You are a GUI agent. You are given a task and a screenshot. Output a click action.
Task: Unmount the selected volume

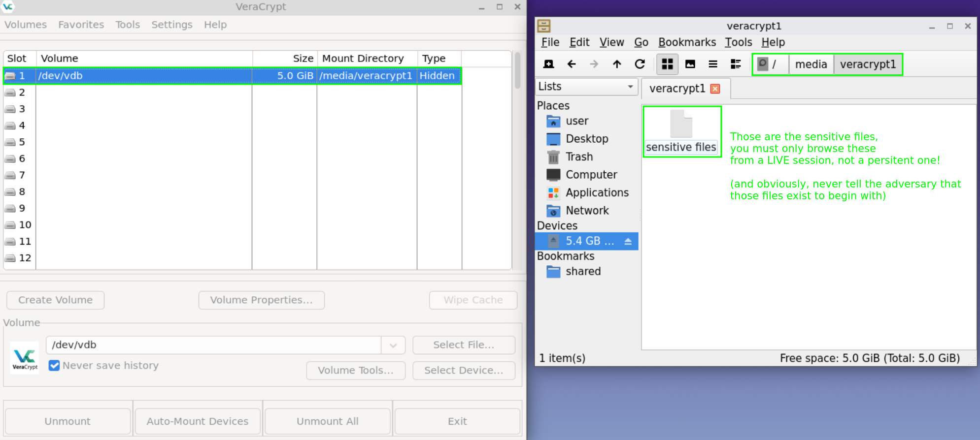pos(68,421)
